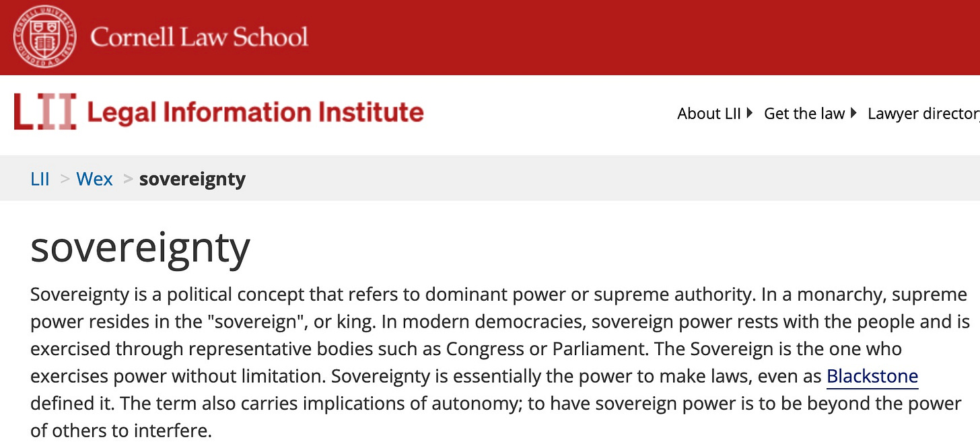980x448 pixels.
Task: Follow the LII breadcrumb link
Action: 40,179
